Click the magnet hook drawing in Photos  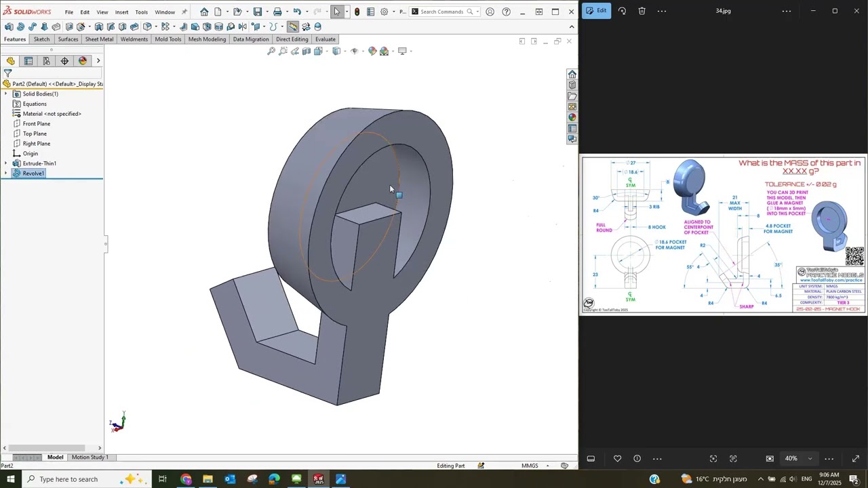[x=723, y=235]
